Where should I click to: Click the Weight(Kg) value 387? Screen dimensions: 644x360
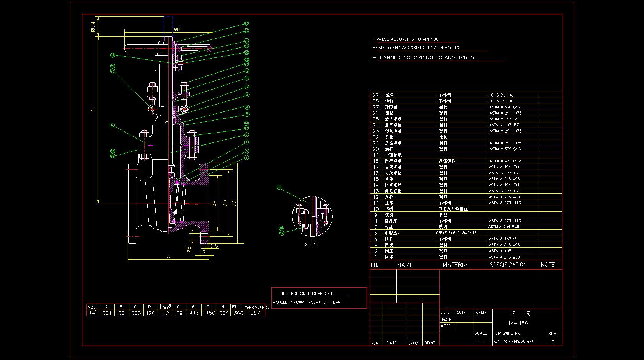coord(255,313)
